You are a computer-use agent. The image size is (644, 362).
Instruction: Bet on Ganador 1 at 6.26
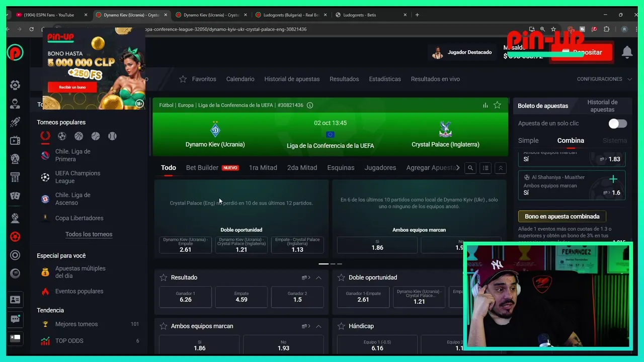click(186, 297)
